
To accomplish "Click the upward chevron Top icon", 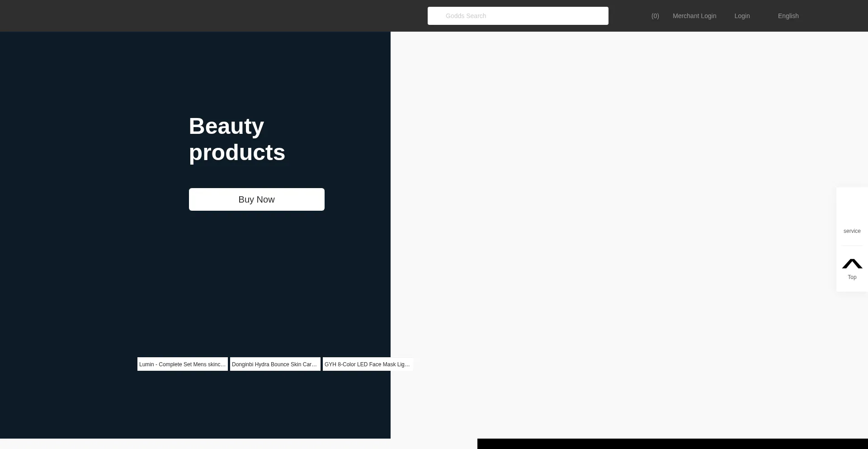I will [x=852, y=264].
